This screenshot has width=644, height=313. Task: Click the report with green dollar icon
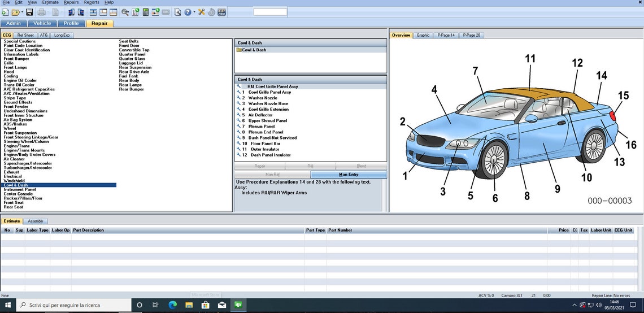[x=136, y=12]
